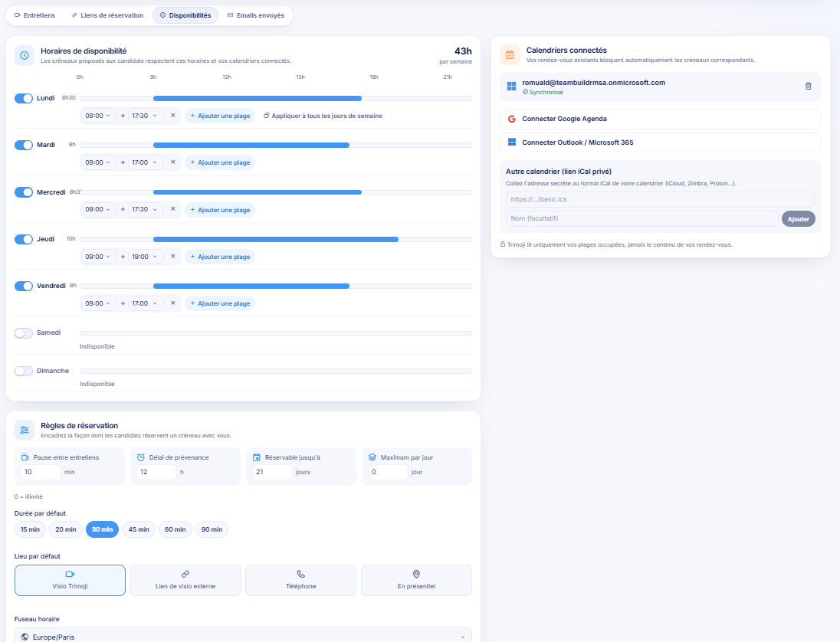Click the green Synchronisé check icon
Viewport: 840px width, 642px height.
pyautogui.click(x=525, y=92)
